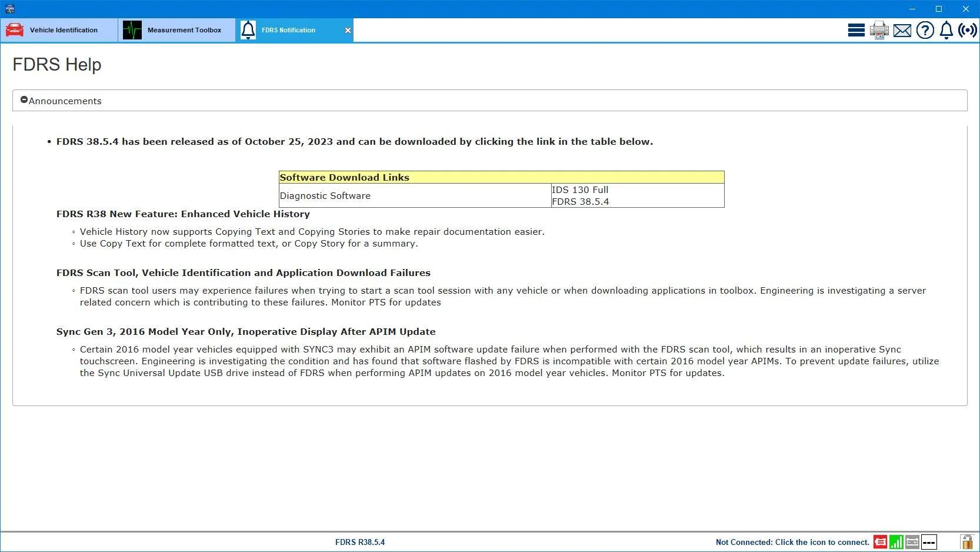980x552 pixels.
Task: Select the FDRS Notification tab
Action: coord(294,30)
